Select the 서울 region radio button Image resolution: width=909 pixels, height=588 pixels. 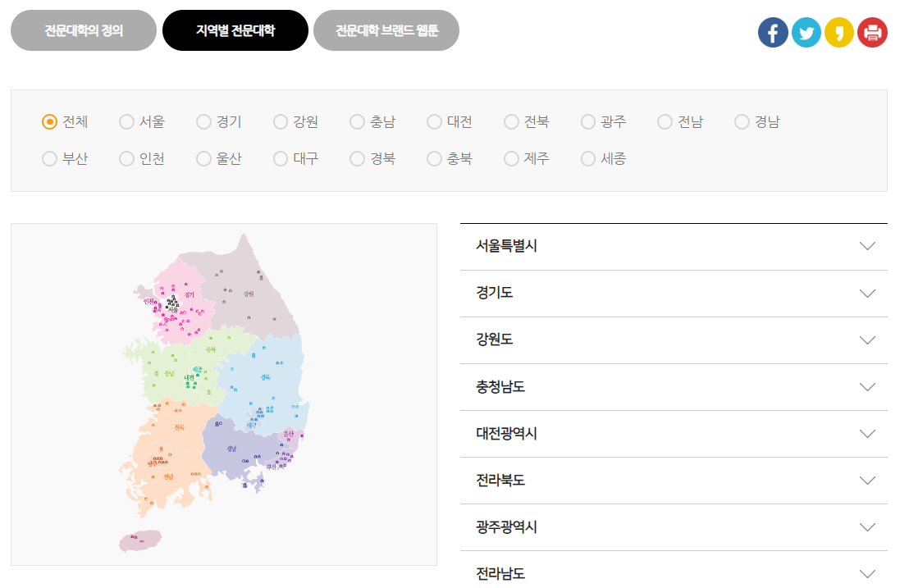coord(125,121)
